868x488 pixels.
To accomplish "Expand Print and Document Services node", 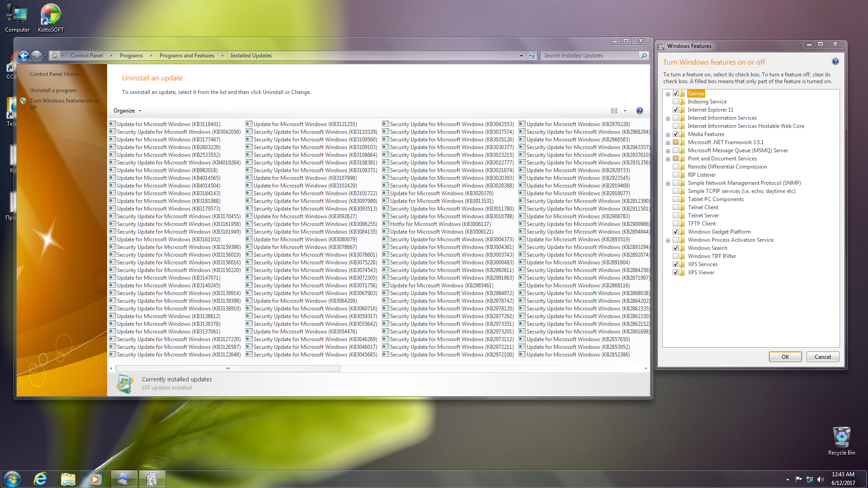I will coord(668,159).
